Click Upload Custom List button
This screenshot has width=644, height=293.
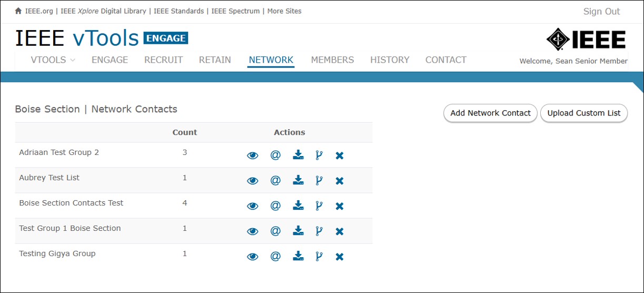coord(584,113)
